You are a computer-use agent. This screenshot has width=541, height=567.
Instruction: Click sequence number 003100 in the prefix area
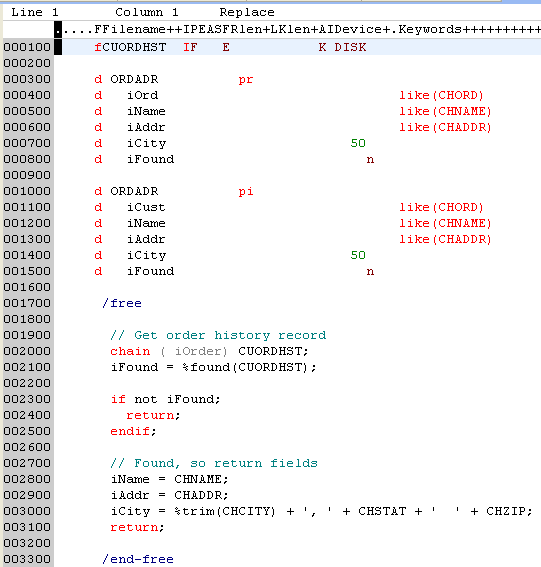click(27, 527)
